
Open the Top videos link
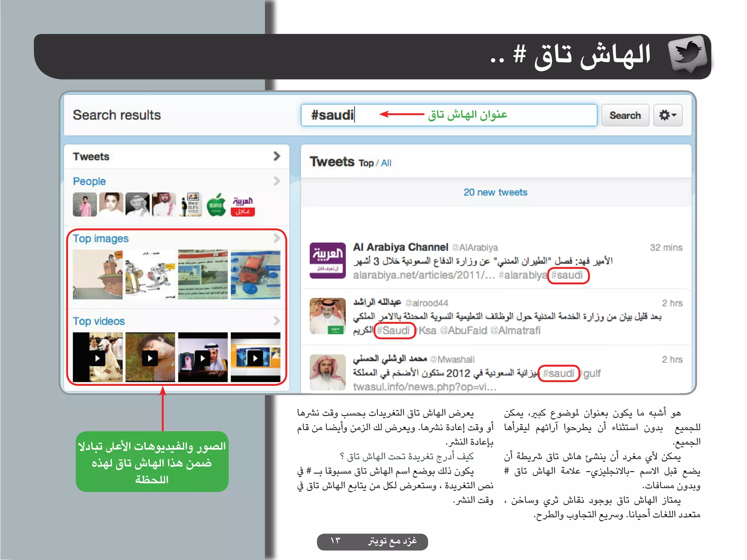pyautogui.click(x=99, y=321)
